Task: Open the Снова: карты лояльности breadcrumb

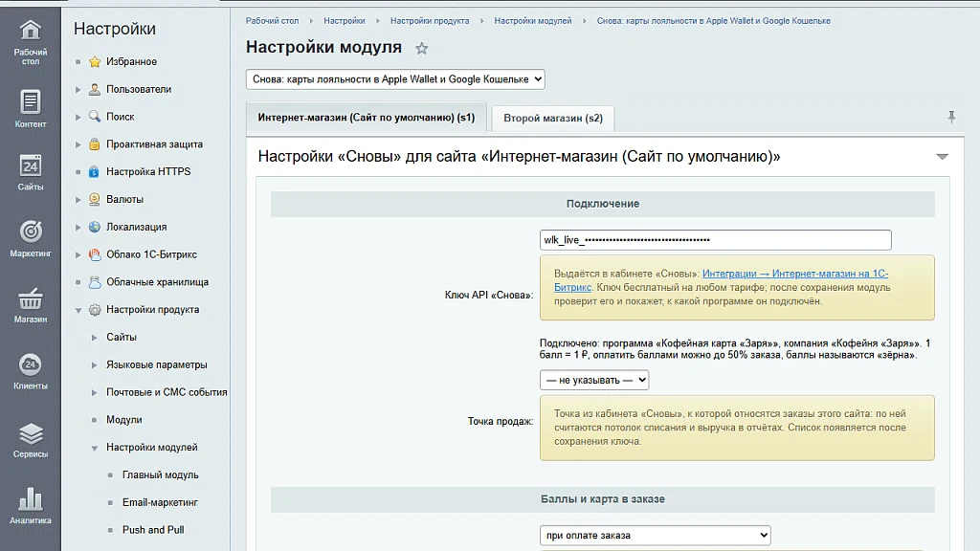Action: 714,21
